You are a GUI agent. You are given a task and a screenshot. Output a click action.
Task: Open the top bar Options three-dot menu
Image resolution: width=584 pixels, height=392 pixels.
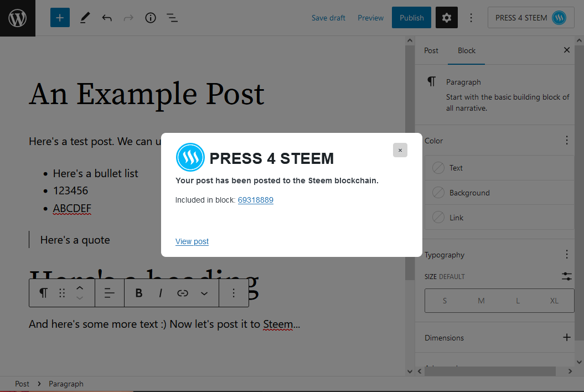(x=471, y=18)
